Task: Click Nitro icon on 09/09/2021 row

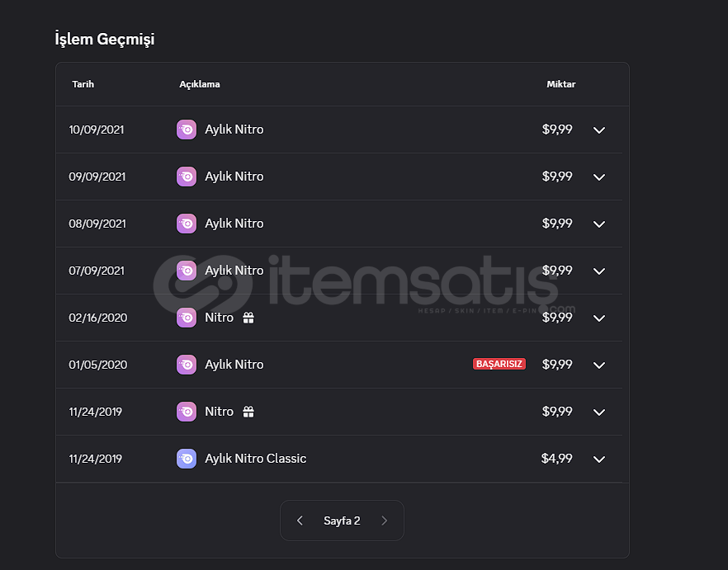Action: pos(187,177)
